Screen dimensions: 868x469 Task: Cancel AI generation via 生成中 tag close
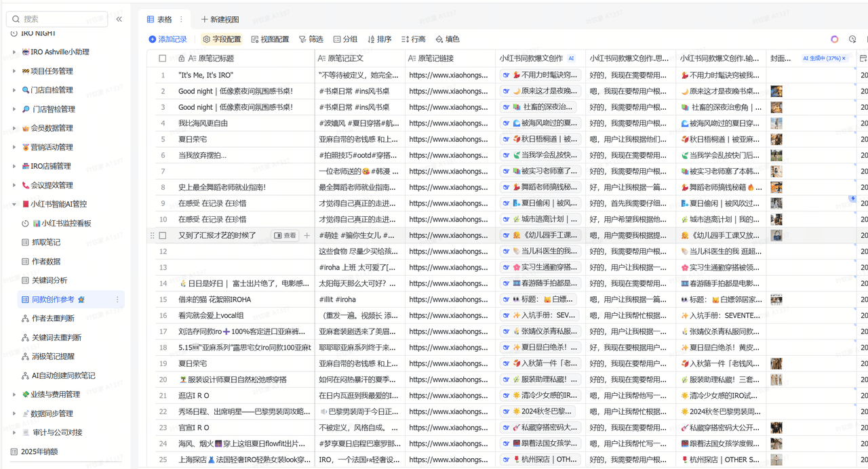click(x=844, y=58)
